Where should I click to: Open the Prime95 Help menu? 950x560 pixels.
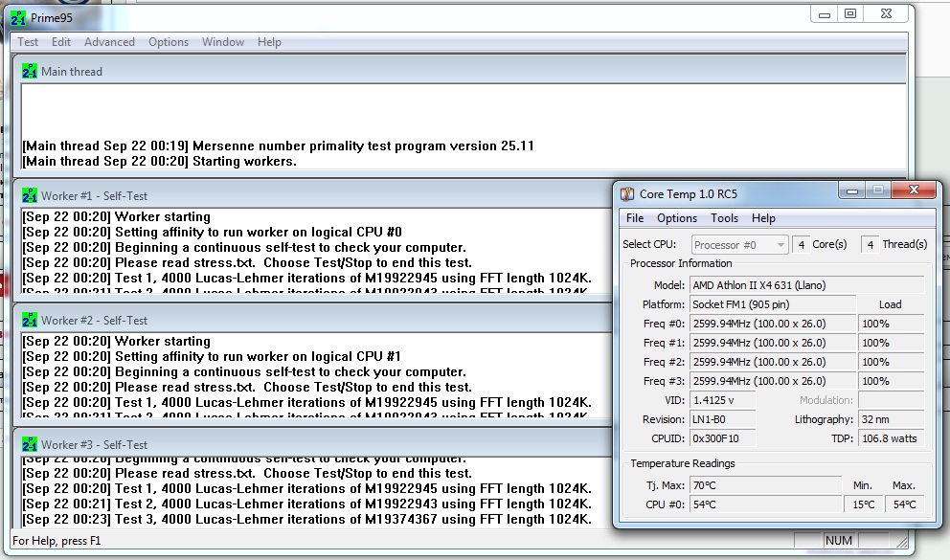(x=269, y=42)
